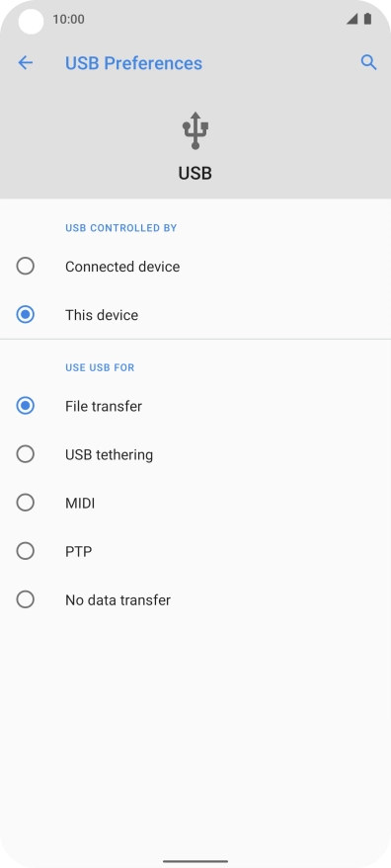Choose the File transfer radio option

pyautogui.click(x=26, y=406)
